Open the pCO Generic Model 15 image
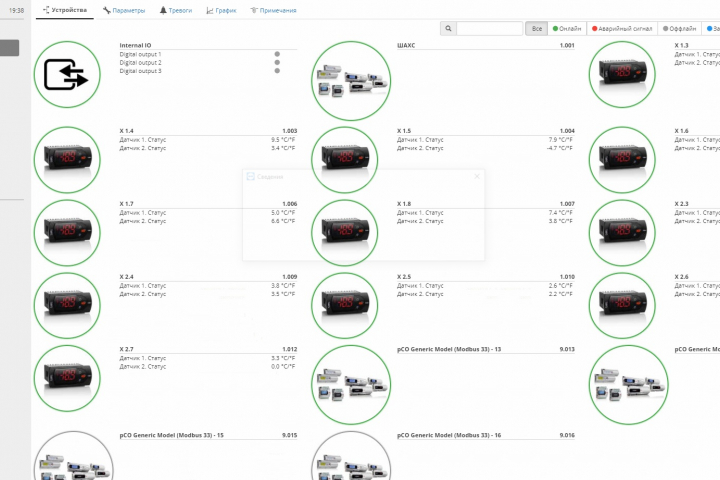 (x=73, y=456)
